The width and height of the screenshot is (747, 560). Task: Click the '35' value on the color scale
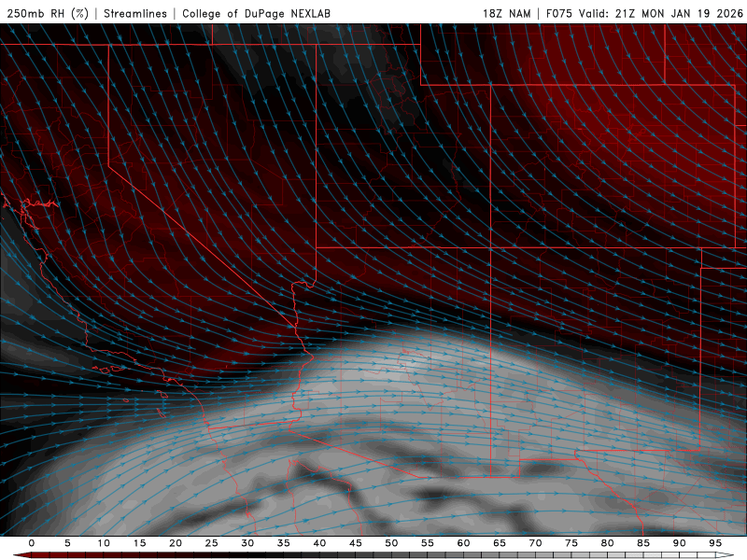coord(283,543)
